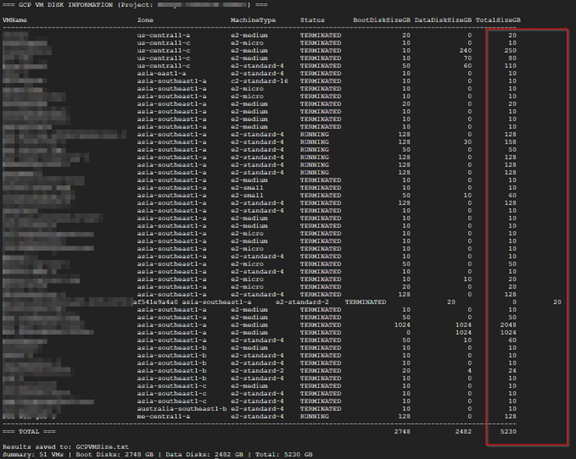Image resolution: width=576 pixels, height=459 pixels.
Task: Click the TotalSizeGB column header
Action: [x=498, y=20]
